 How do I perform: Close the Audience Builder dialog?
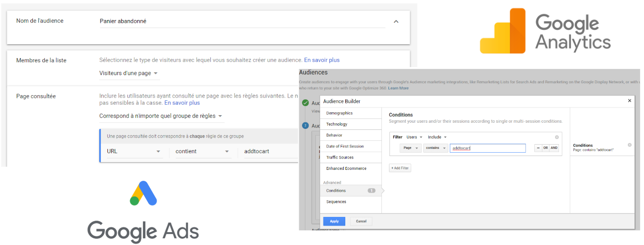coord(630,101)
